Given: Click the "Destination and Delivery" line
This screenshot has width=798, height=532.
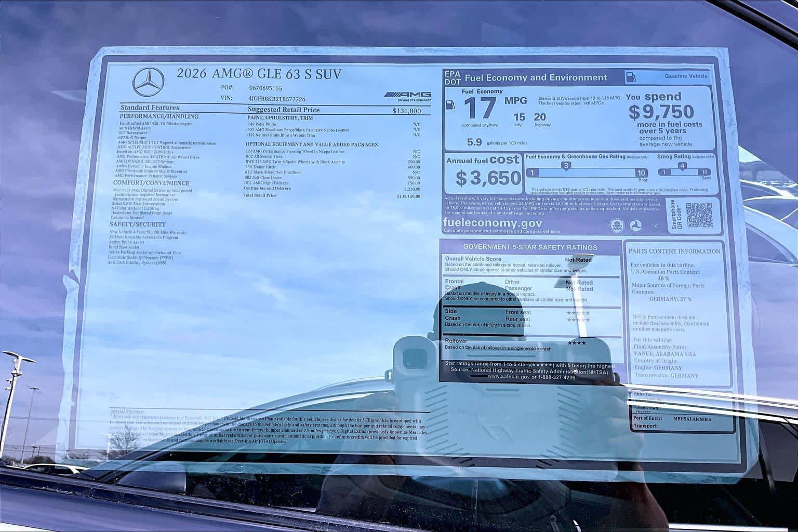Looking at the screenshot, I should click(x=268, y=189).
